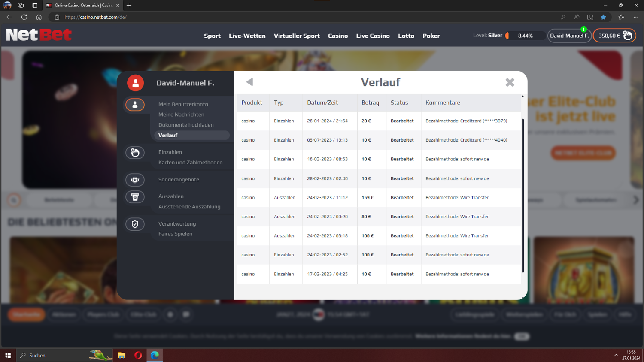Screen dimensions: 644x362
Task: Open Karten und Zahlmethoden
Action: 190,163
